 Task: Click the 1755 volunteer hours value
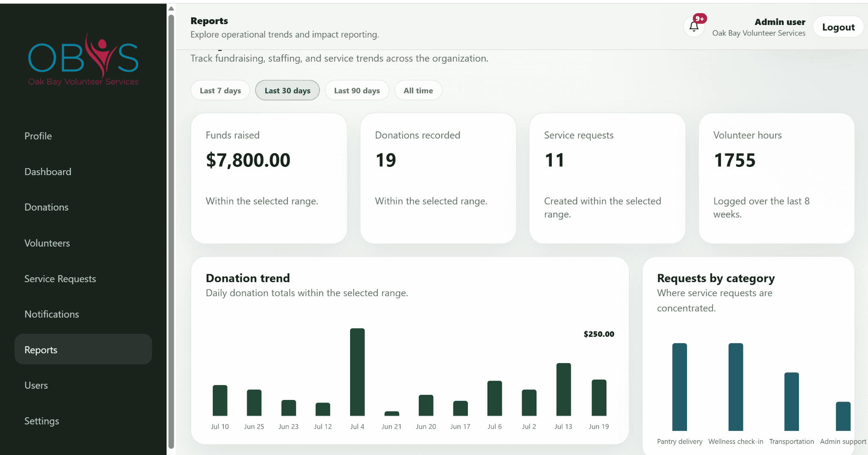(x=734, y=160)
